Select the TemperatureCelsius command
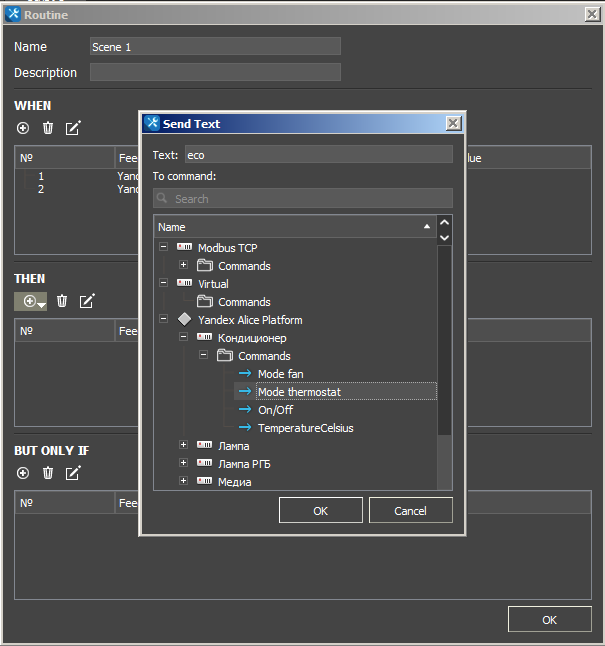Screen dimensions: 605x646 click(x=305, y=428)
